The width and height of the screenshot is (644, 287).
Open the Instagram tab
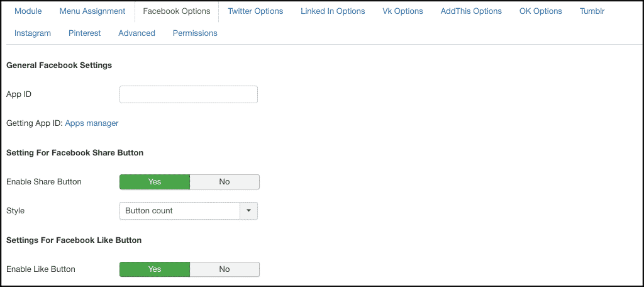click(33, 33)
